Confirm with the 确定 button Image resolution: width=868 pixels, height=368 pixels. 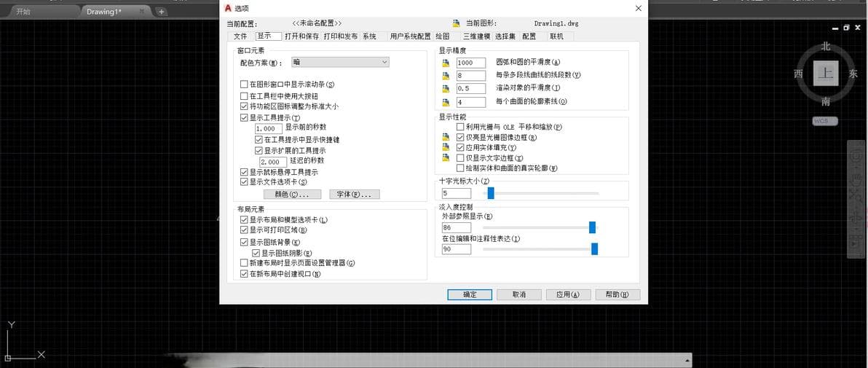point(470,295)
